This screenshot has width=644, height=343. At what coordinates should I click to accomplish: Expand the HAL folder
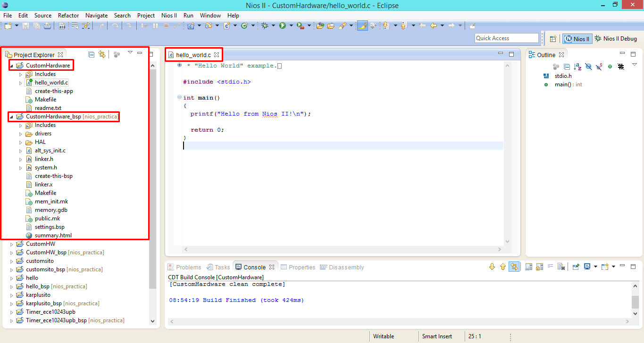(20, 142)
